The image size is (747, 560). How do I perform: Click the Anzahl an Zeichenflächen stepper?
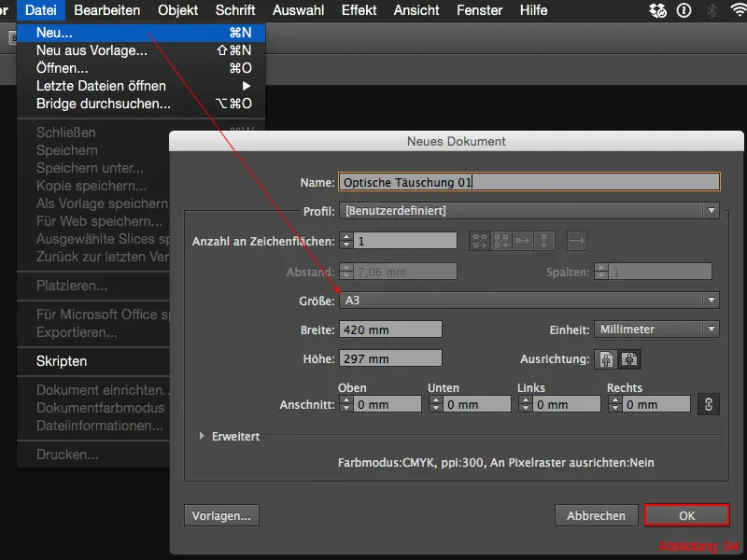coord(346,241)
